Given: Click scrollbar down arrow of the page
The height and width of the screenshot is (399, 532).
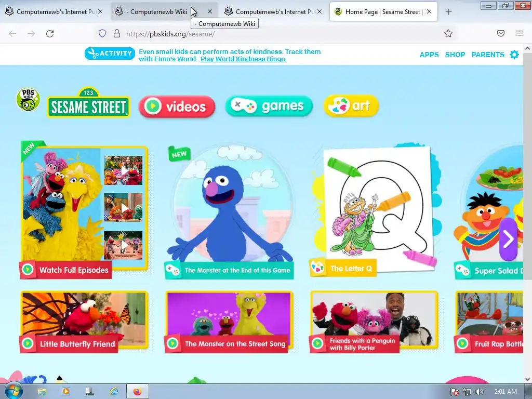Looking at the screenshot, I should (x=527, y=379).
